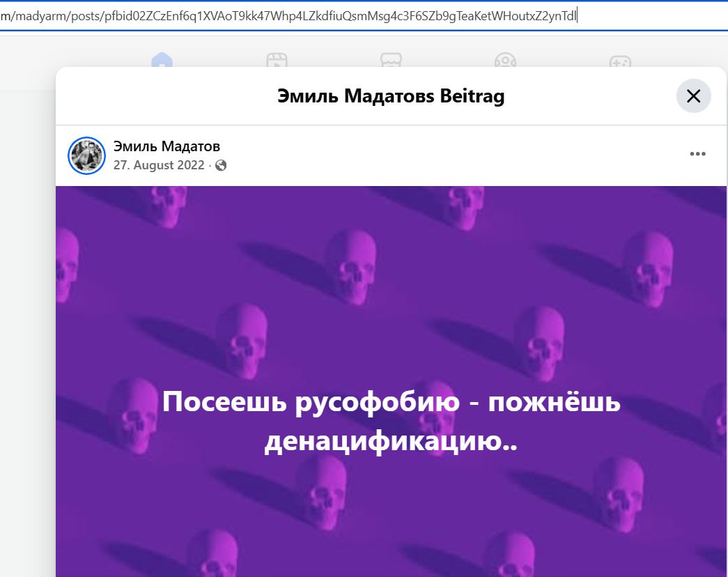Open the Groups tab icon
The height and width of the screenshot is (577, 728).
click(505, 61)
